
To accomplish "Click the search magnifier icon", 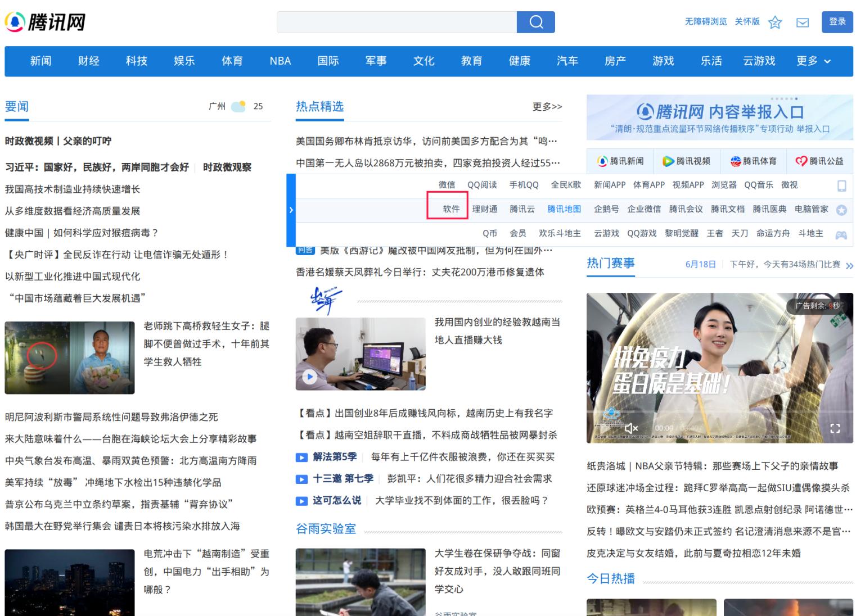I will [x=535, y=22].
